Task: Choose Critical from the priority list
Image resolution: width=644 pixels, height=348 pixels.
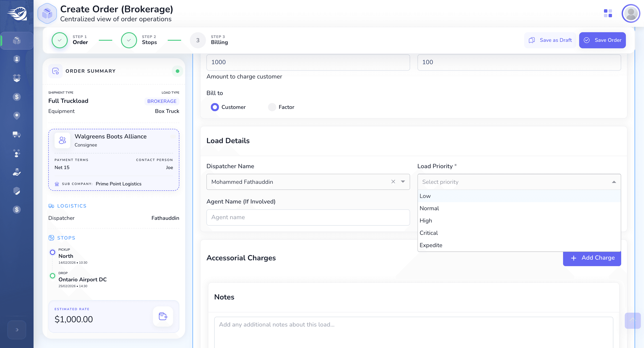Action: pyautogui.click(x=519, y=233)
